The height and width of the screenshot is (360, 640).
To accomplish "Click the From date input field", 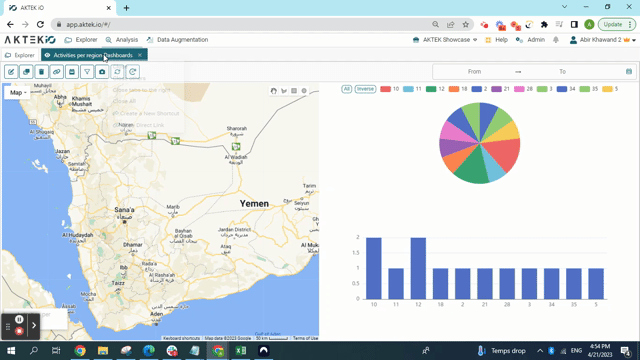I will click(474, 71).
